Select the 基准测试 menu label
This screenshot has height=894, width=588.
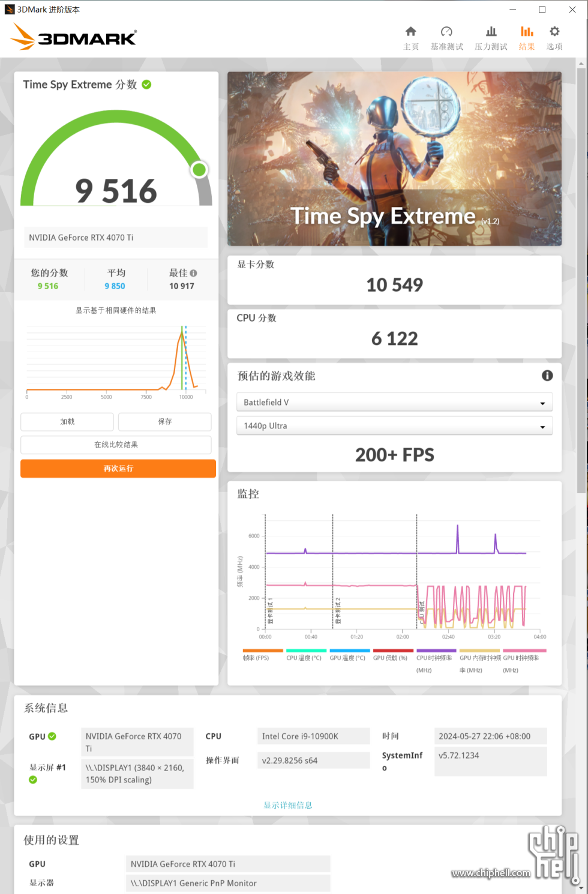tap(447, 47)
